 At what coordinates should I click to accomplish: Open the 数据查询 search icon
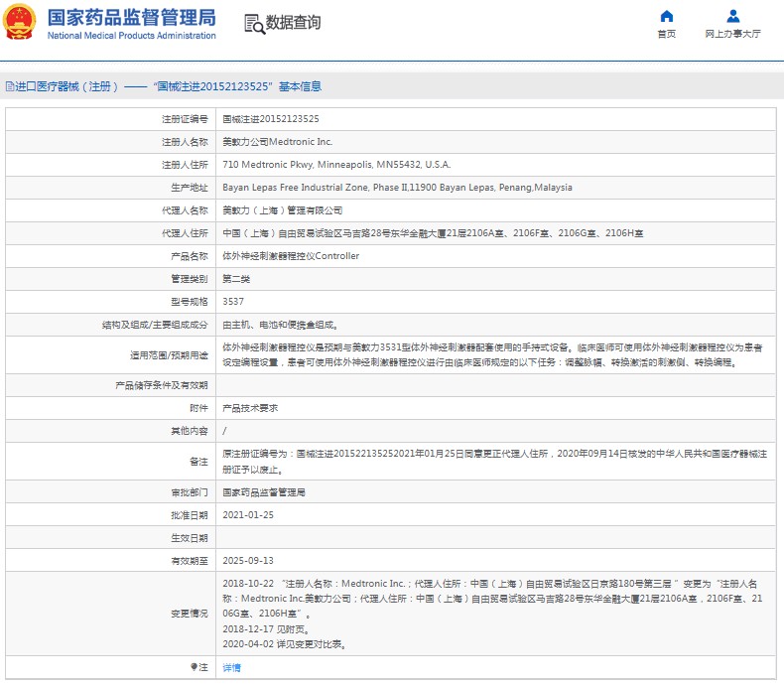tap(254, 24)
